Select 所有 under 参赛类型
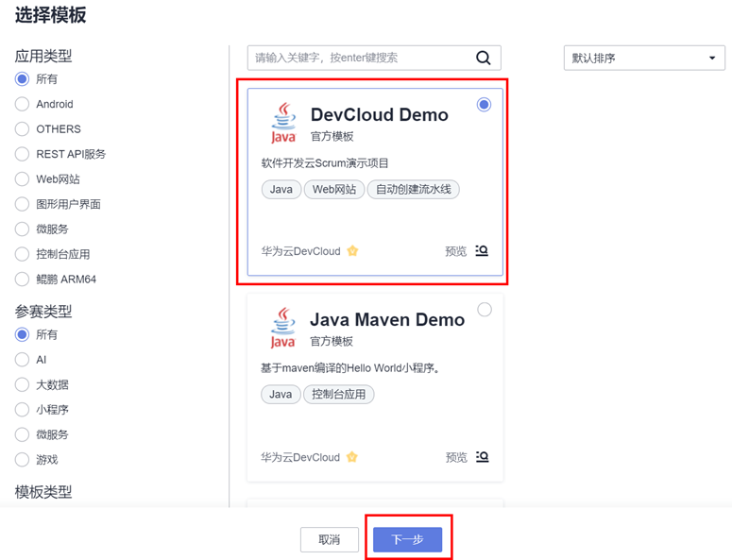The image size is (732, 560). pos(22,334)
